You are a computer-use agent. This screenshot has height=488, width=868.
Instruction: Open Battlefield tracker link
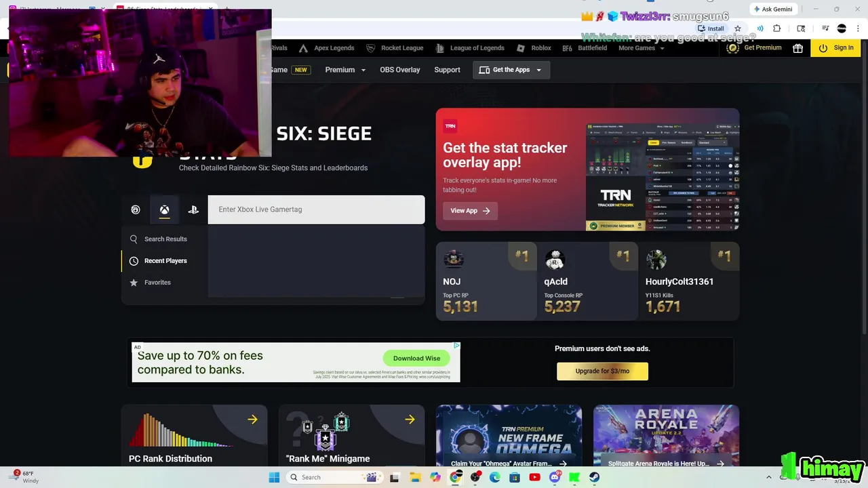coord(585,48)
